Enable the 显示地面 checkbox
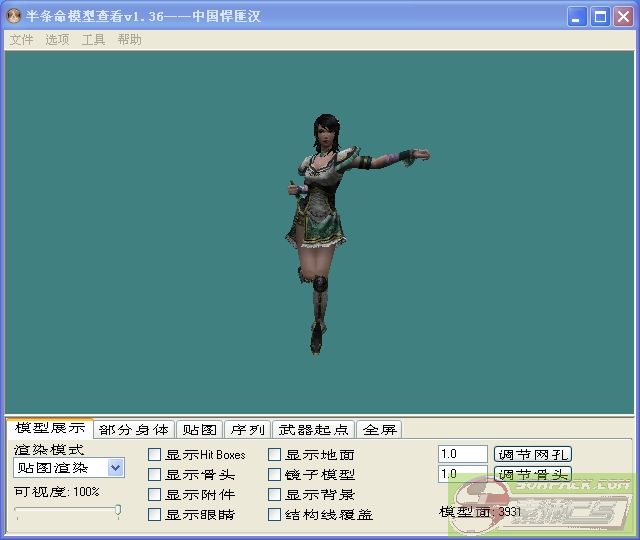 (x=275, y=455)
